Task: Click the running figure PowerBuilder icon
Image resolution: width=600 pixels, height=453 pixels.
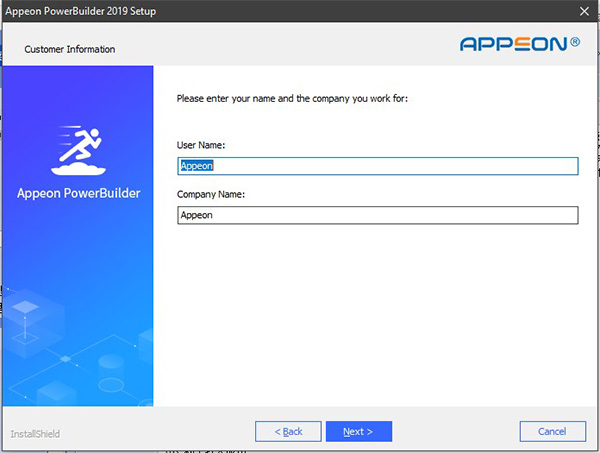Action: (x=78, y=150)
